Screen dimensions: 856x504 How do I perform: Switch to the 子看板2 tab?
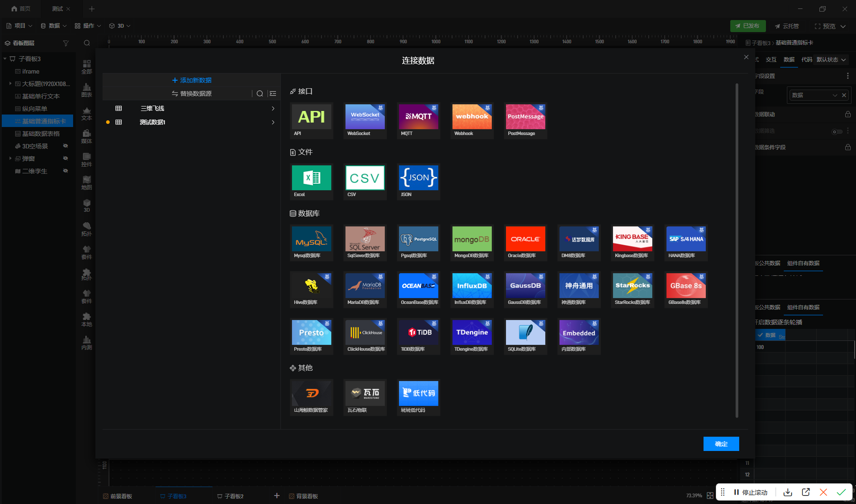(230, 496)
